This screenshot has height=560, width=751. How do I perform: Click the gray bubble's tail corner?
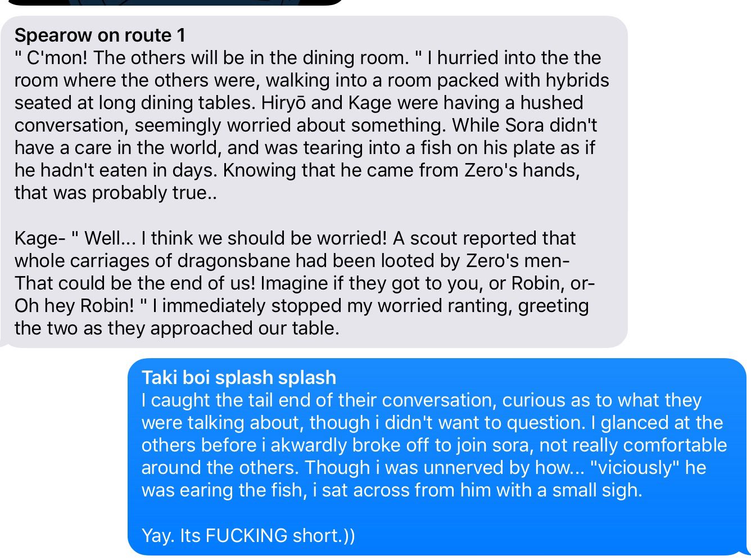7,341
